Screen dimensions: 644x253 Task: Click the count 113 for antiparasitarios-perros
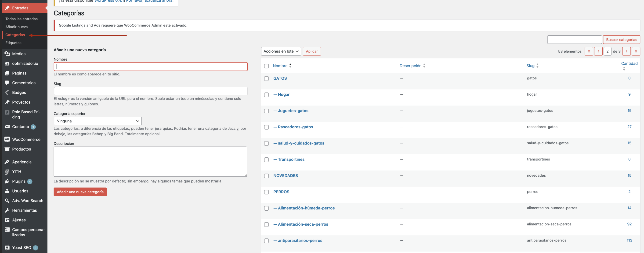[629, 241]
